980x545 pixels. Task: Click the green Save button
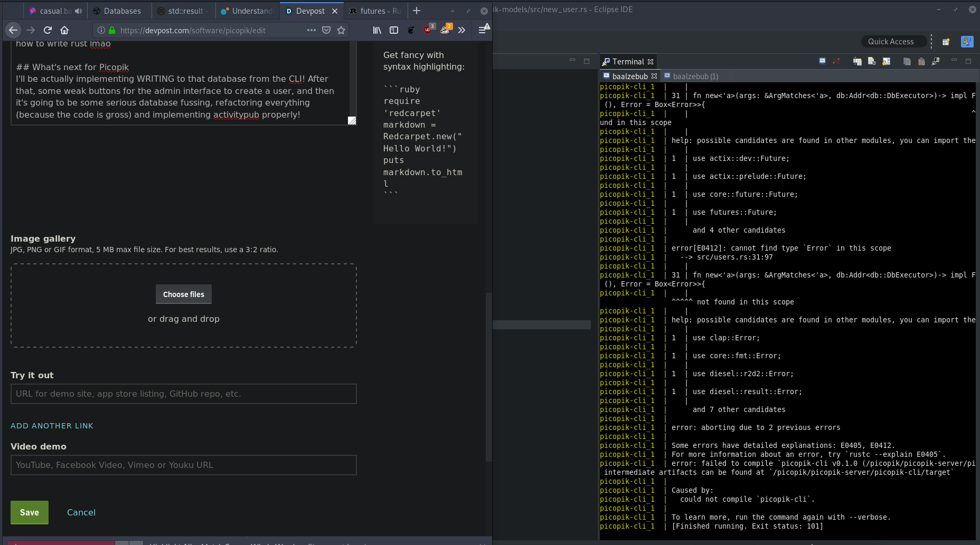pos(30,512)
